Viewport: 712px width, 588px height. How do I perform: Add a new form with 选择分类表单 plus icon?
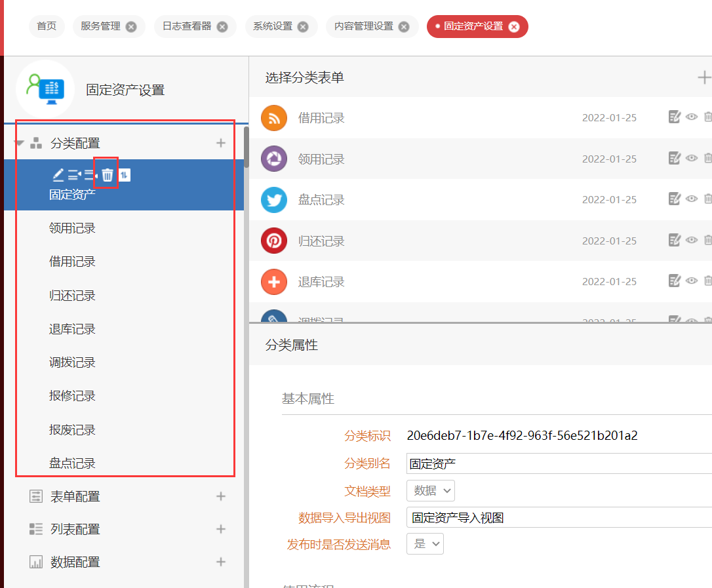(x=703, y=78)
